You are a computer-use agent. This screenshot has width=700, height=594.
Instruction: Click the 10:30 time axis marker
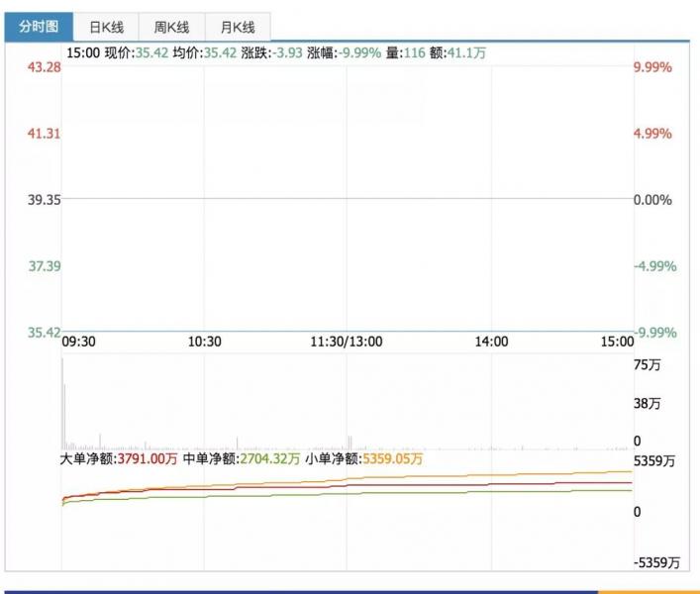pos(204,342)
